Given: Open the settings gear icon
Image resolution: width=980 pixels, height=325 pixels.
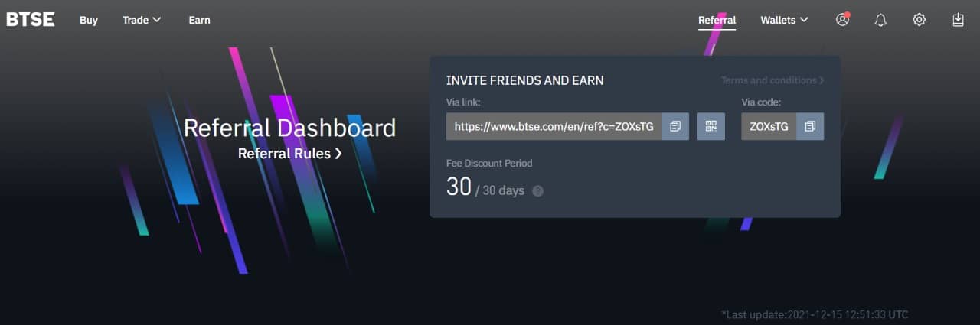Looking at the screenshot, I should tap(920, 20).
